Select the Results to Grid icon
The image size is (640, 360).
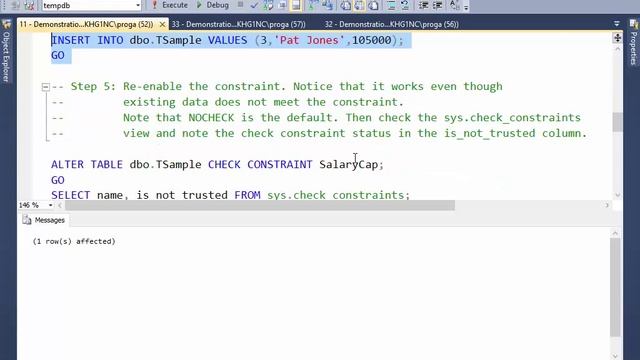[x=359, y=5]
